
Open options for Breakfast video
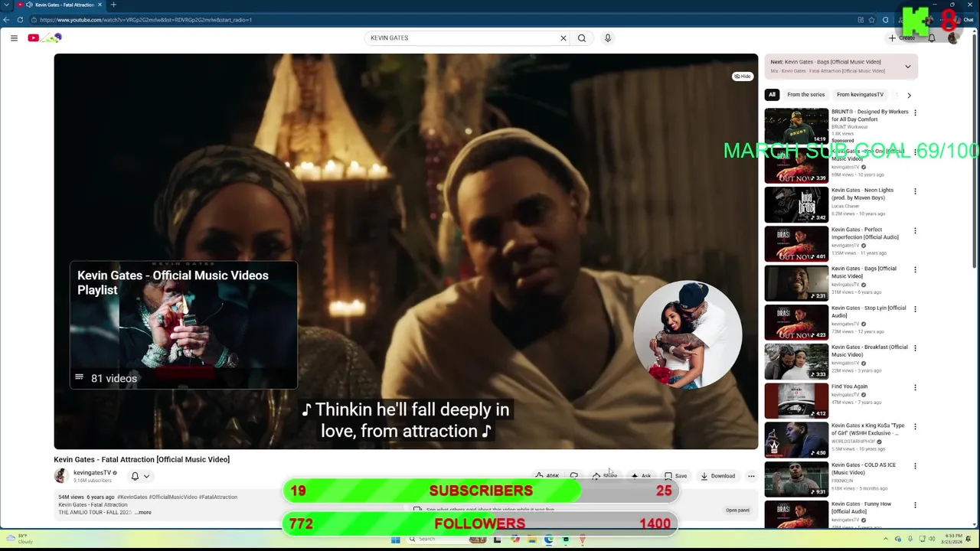click(x=915, y=347)
